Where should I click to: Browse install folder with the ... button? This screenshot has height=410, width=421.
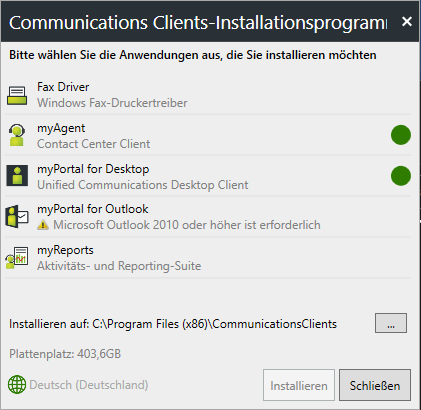click(x=391, y=323)
